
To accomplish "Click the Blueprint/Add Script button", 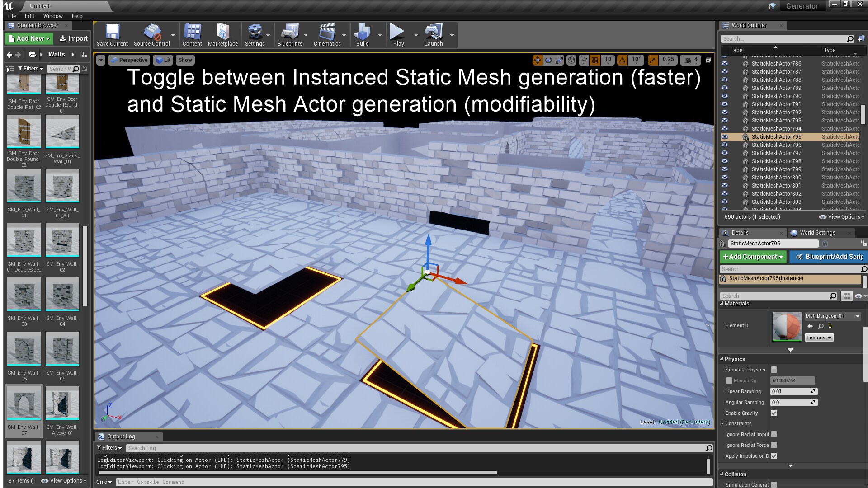I will pos(831,257).
